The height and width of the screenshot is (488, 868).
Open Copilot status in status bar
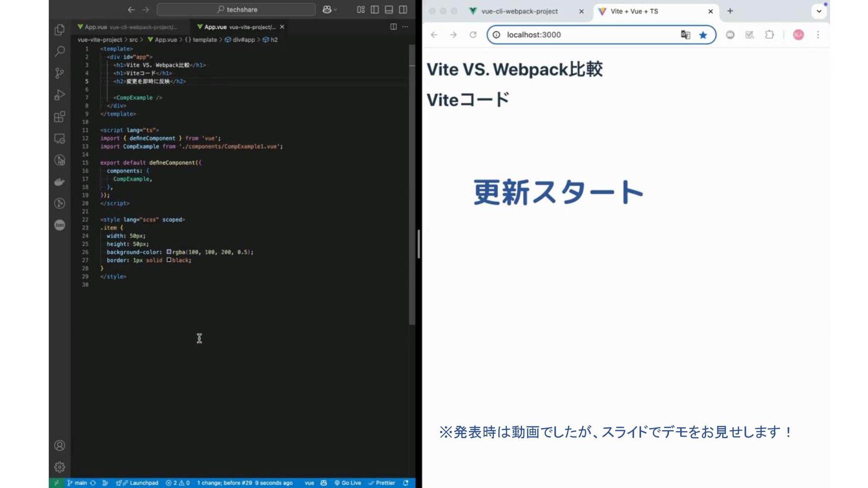point(324,483)
